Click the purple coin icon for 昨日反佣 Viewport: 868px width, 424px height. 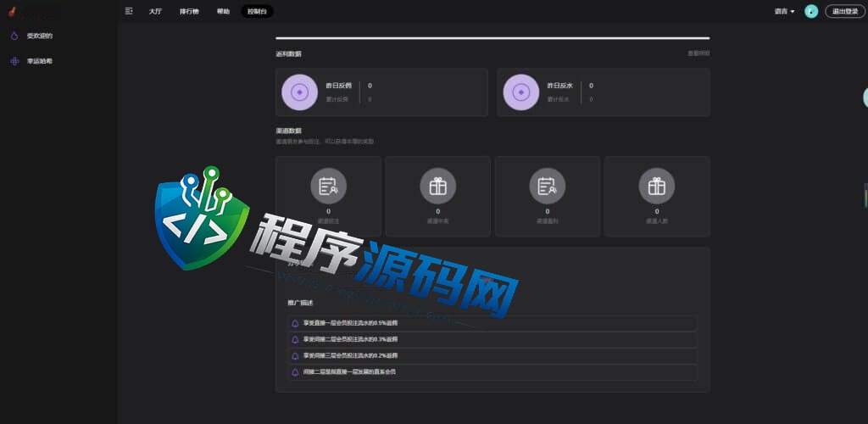[x=299, y=92]
